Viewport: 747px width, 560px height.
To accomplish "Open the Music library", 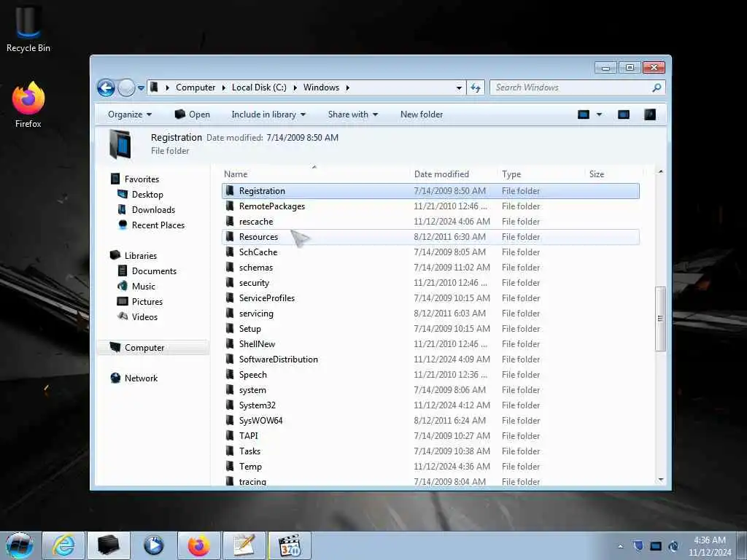I will click(144, 286).
